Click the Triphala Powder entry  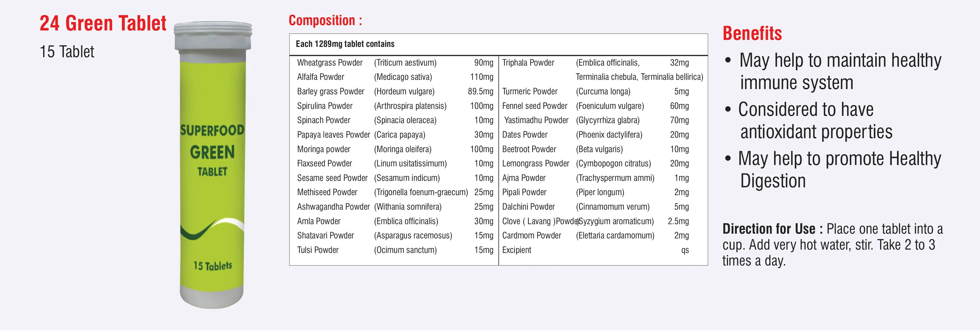coord(528,63)
